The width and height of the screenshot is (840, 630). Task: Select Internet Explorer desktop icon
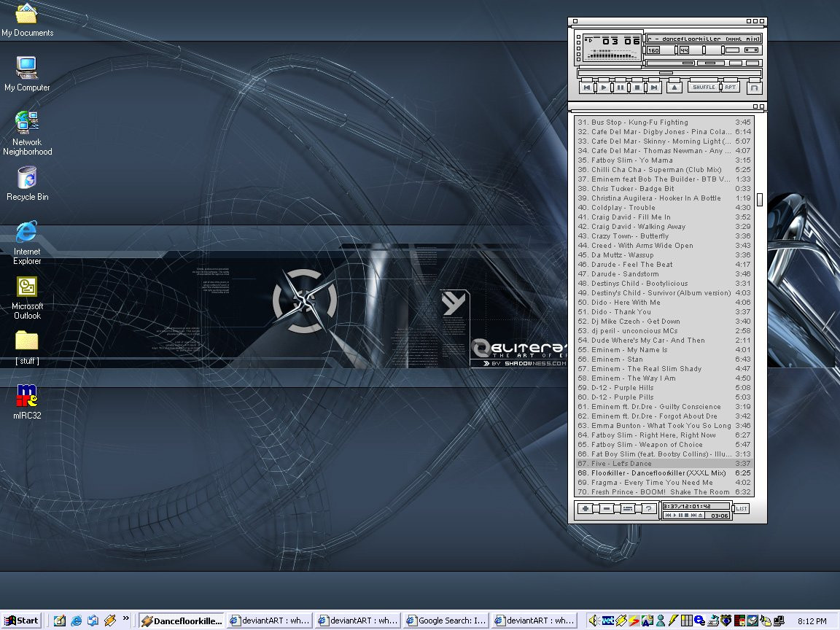click(27, 243)
